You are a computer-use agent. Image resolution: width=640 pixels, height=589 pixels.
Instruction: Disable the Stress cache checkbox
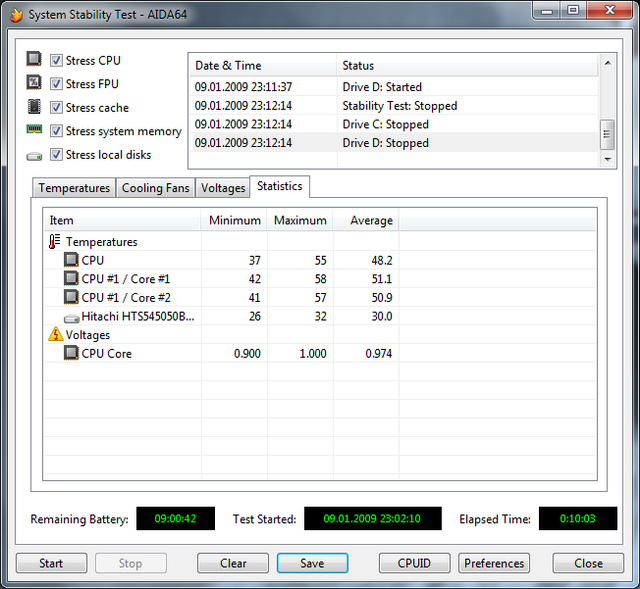56,108
